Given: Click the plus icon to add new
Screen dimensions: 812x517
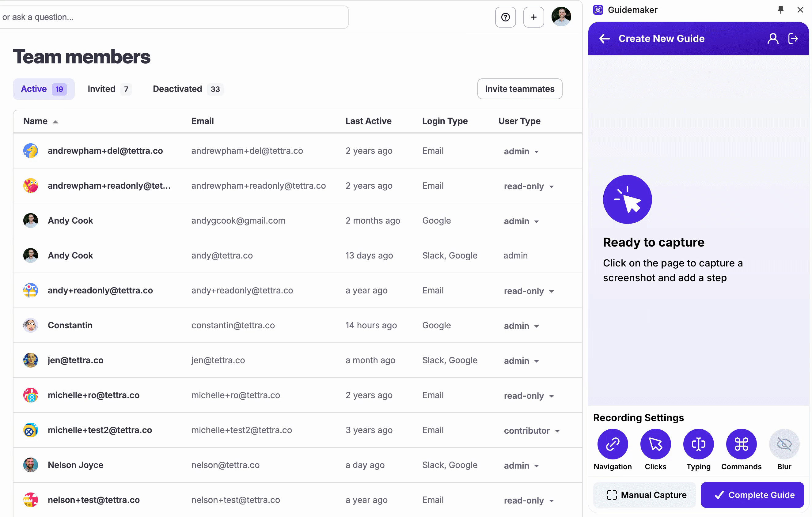Looking at the screenshot, I should tap(533, 17).
